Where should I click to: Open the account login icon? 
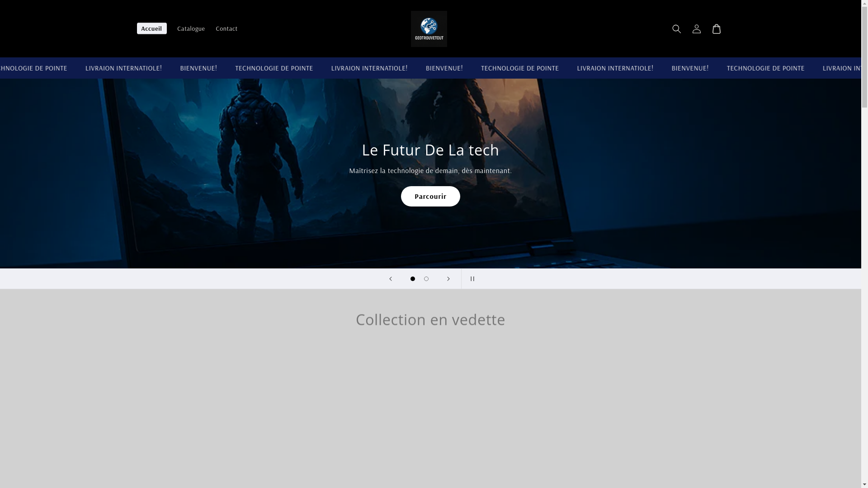(696, 29)
